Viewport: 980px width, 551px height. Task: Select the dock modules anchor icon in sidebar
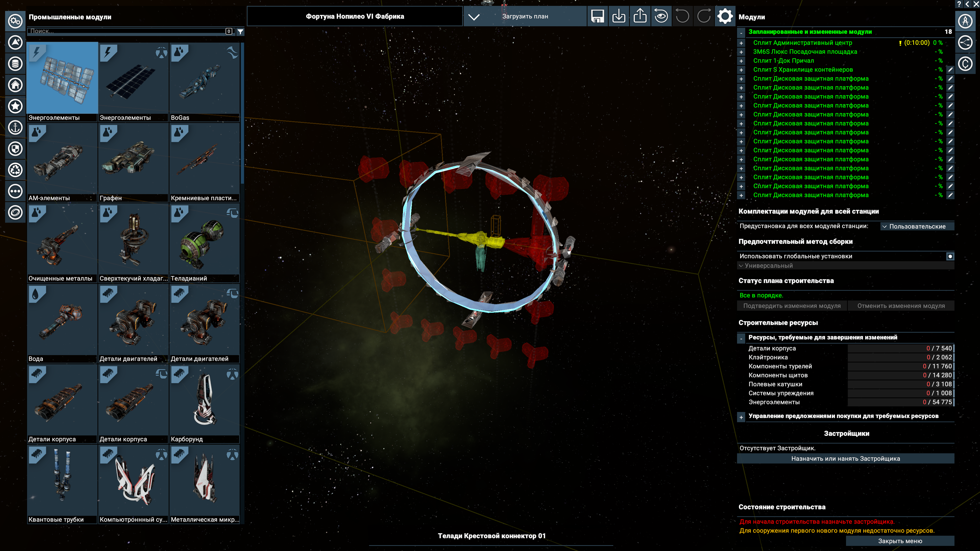[15, 127]
